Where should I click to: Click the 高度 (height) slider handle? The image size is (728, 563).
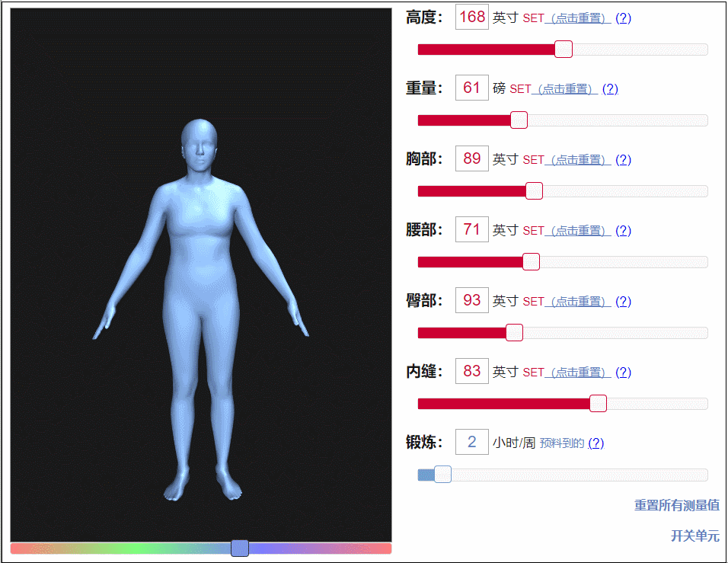pyautogui.click(x=563, y=49)
